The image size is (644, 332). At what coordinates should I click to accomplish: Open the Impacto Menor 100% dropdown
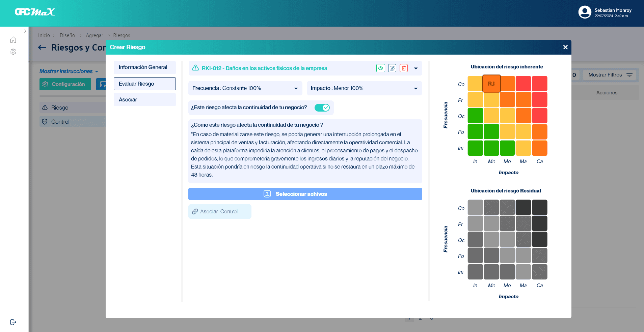click(415, 88)
